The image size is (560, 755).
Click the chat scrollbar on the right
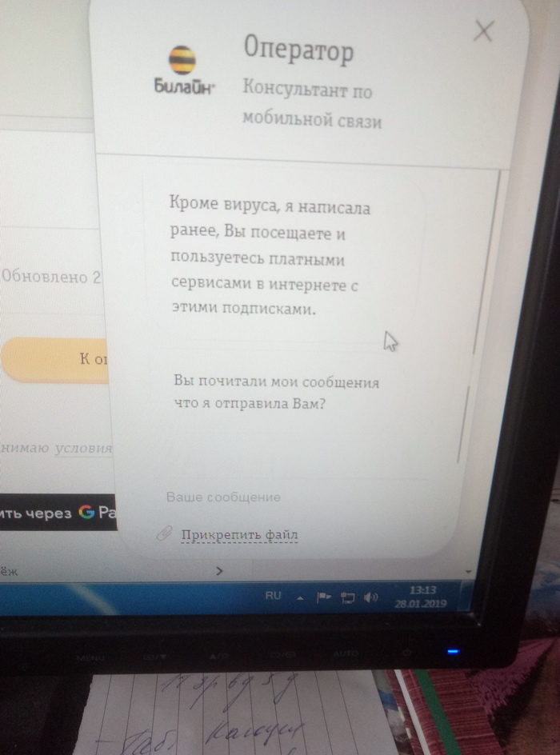click(x=462, y=424)
